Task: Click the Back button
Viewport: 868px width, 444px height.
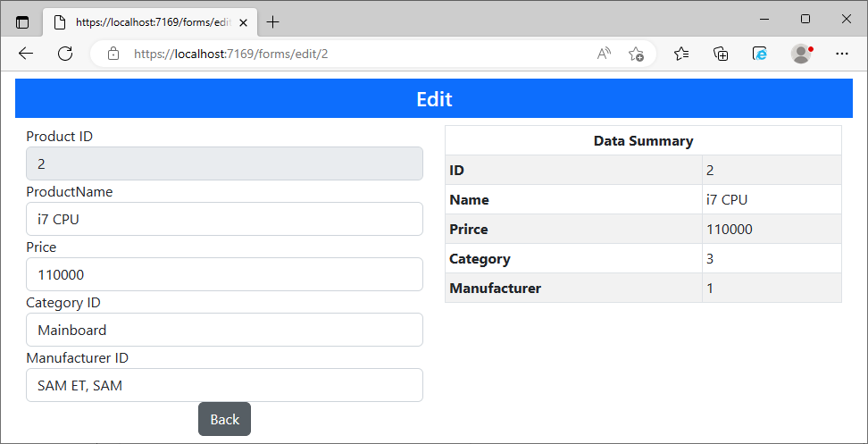Action: coord(225,419)
